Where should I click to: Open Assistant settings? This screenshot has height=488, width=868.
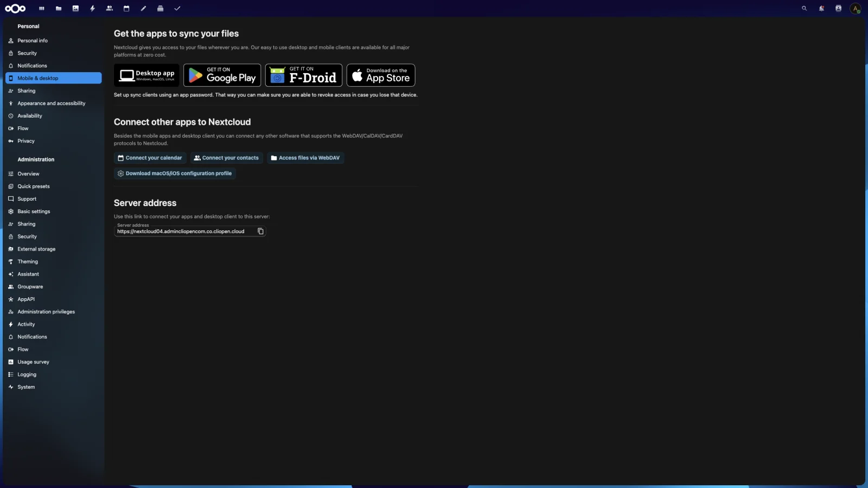[x=54, y=274]
